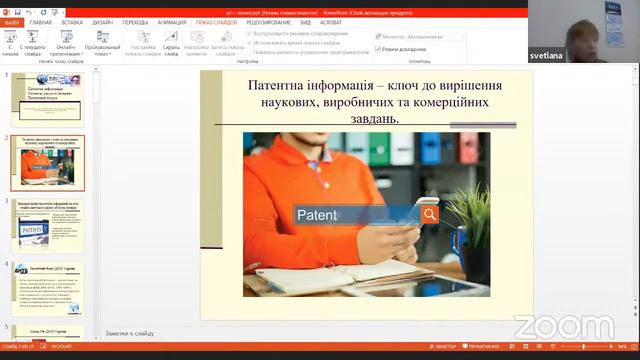Adjust the zoom slider in status bar

[x=584, y=347]
